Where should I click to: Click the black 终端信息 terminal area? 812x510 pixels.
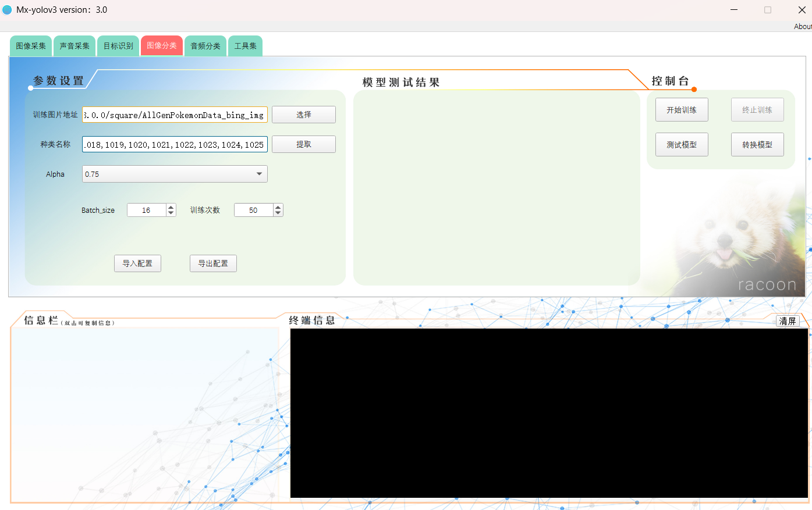pos(549,413)
